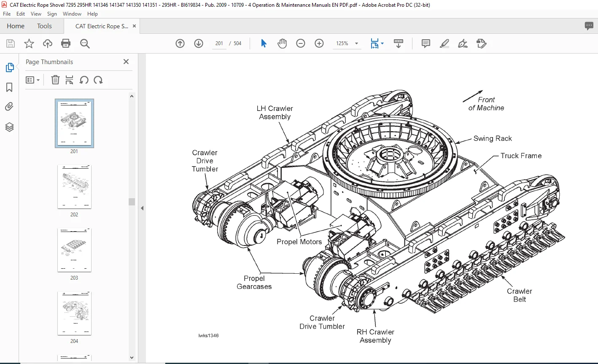Screen dimensions: 598x364
Task: Collapse the navigation pane with the arrow
Action: click(142, 208)
